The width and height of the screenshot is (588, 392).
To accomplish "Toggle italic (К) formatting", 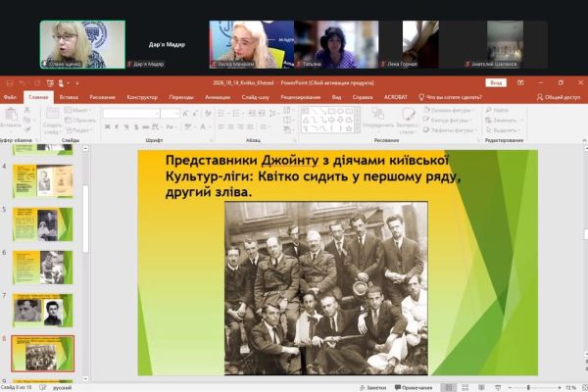I will point(117,127).
